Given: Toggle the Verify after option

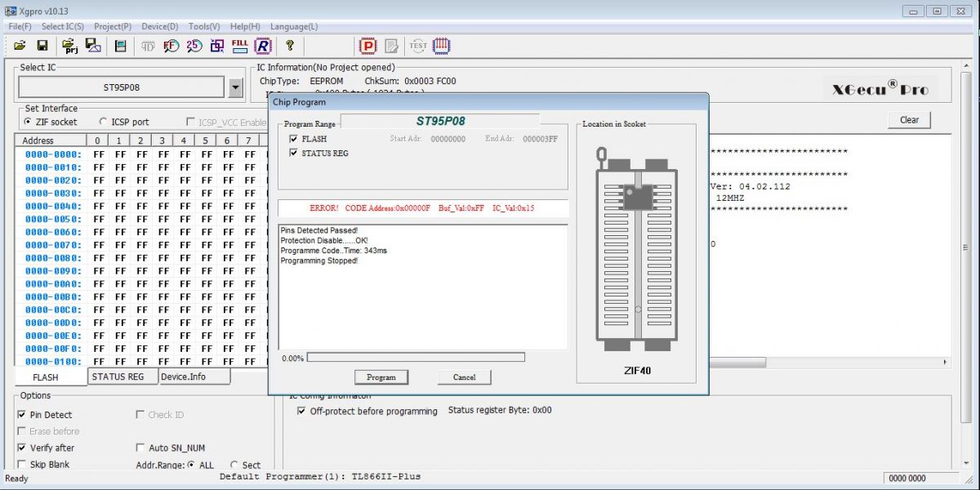Looking at the screenshot, I should 21,448.
